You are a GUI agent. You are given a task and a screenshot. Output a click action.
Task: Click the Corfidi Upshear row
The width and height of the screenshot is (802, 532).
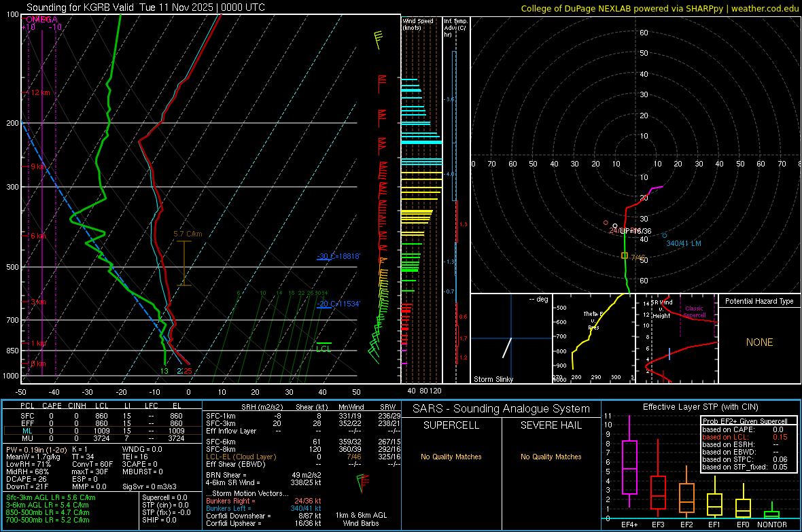coord(264,522)
